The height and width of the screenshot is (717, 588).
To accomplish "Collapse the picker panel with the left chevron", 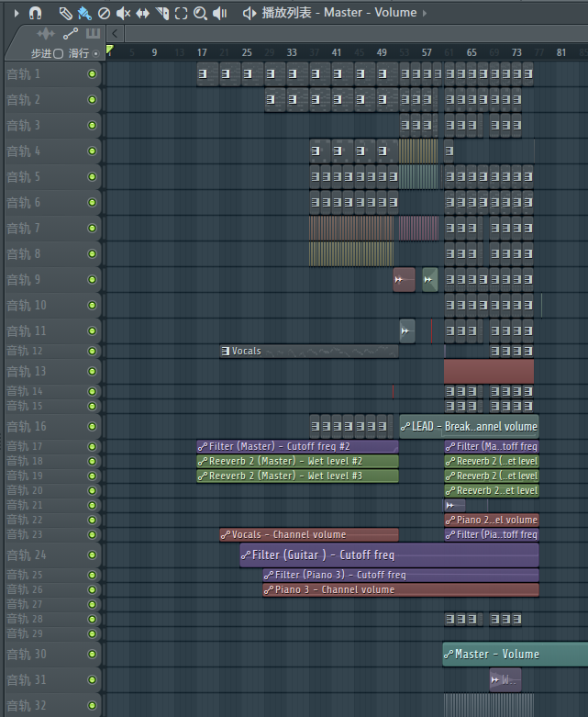I will (114, 33).
